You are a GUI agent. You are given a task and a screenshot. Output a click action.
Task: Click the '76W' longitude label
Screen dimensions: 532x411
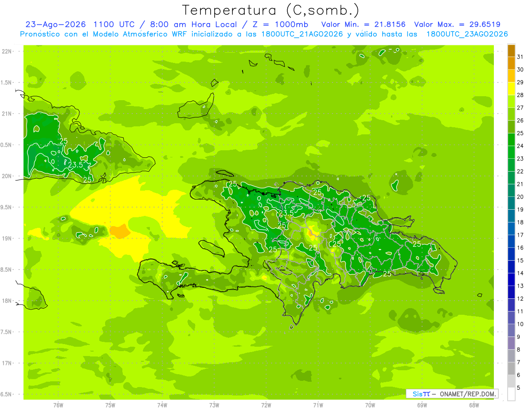point(58,405)
